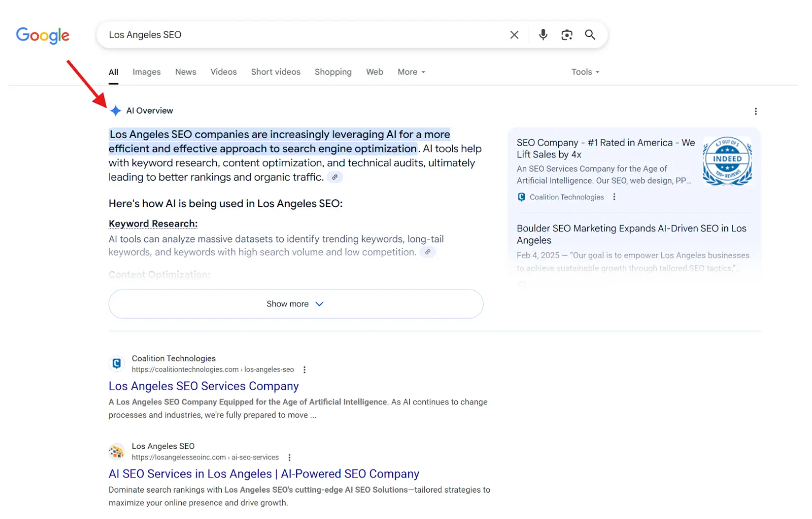Open Los Angeles SEO Services Company link
The width and height of the screenshot is (812, 519).
click(x=204, y=386)
